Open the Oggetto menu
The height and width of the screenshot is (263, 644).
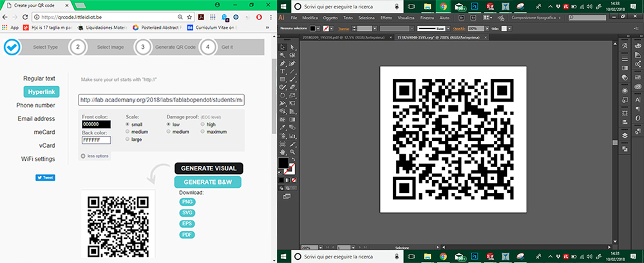(x=330, y=18)
